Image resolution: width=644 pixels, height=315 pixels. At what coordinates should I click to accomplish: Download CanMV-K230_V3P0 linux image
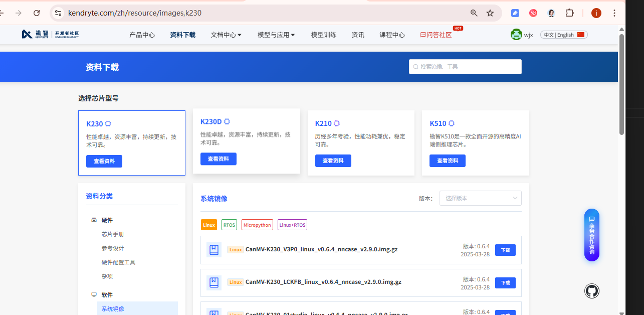505,250
